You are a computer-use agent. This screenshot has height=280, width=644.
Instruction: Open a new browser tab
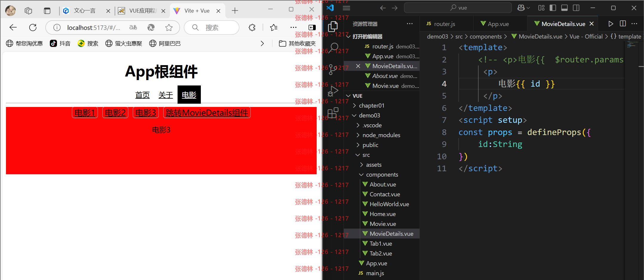235,11
